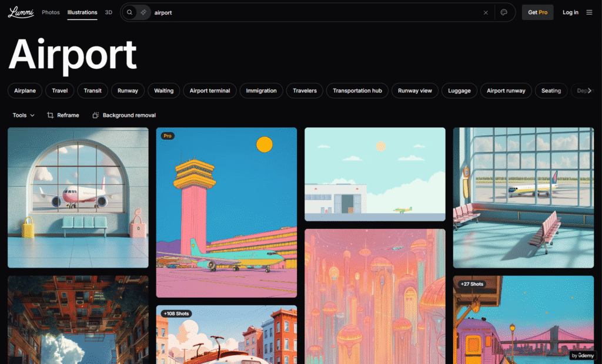Switch to the 3D tab
The image size is (602, 364).
[109, 12]
